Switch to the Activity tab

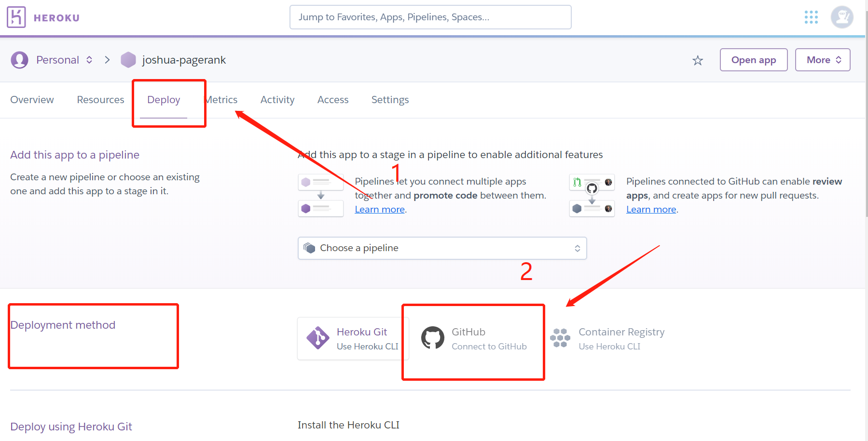coord(277,100)
